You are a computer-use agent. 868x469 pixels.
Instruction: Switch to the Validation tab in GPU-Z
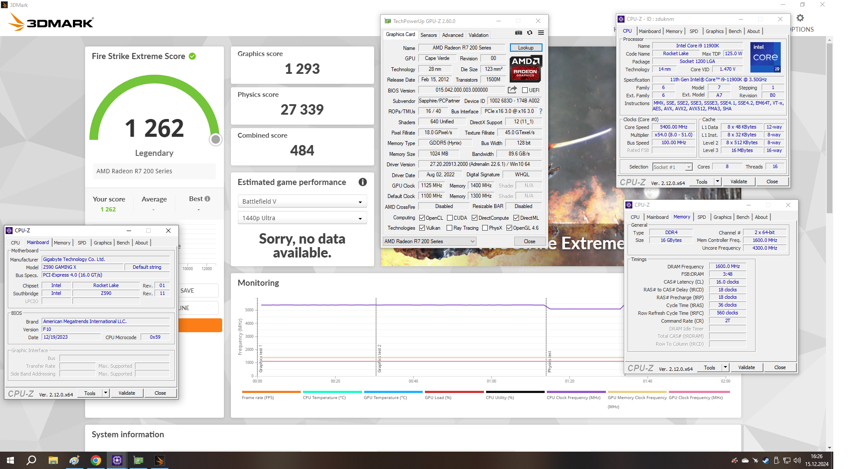[478, 35]
